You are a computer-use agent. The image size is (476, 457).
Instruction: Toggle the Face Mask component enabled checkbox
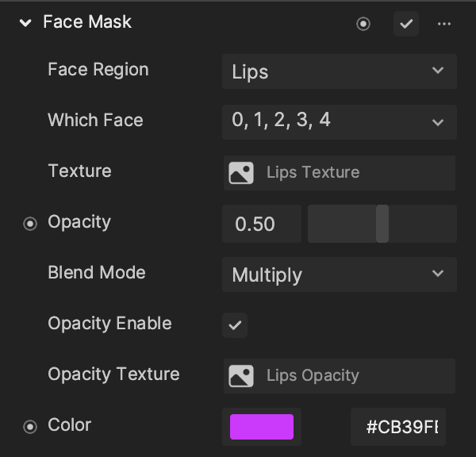click(x=406, y=24)
